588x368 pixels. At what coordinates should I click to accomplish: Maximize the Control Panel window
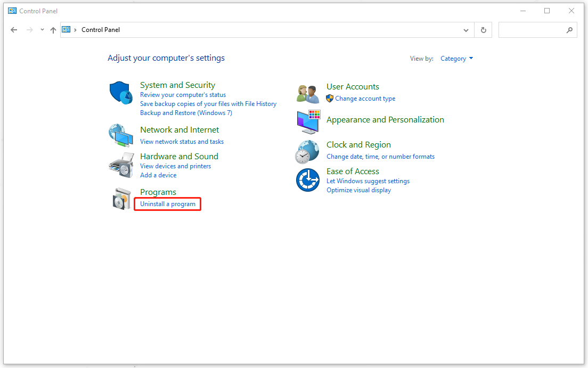tap(547, 11)
